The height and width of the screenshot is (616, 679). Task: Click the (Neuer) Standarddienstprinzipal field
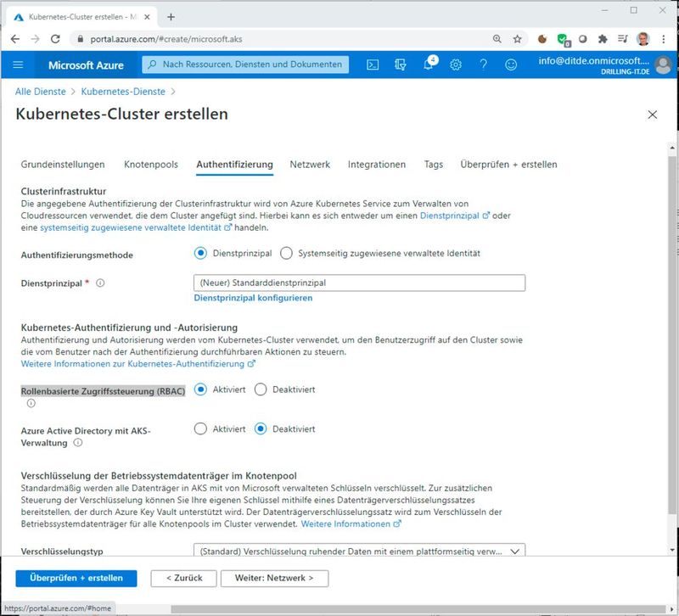coord(359,283)
